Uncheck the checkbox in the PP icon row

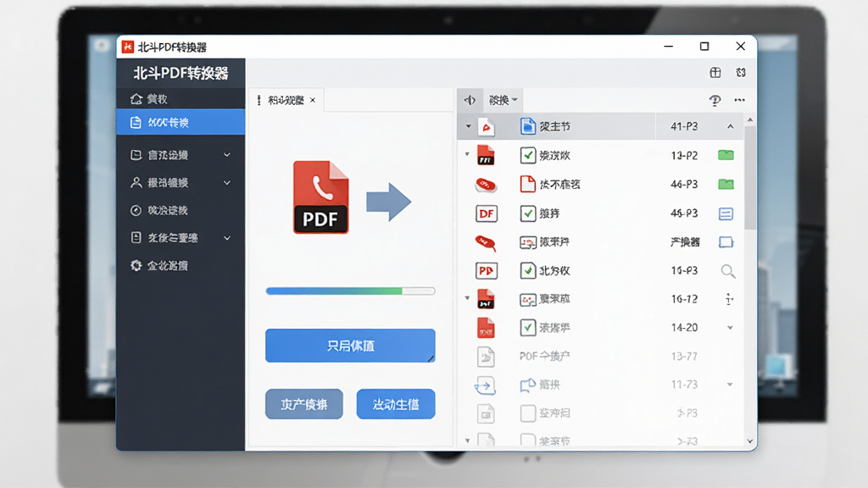[527, 270]
